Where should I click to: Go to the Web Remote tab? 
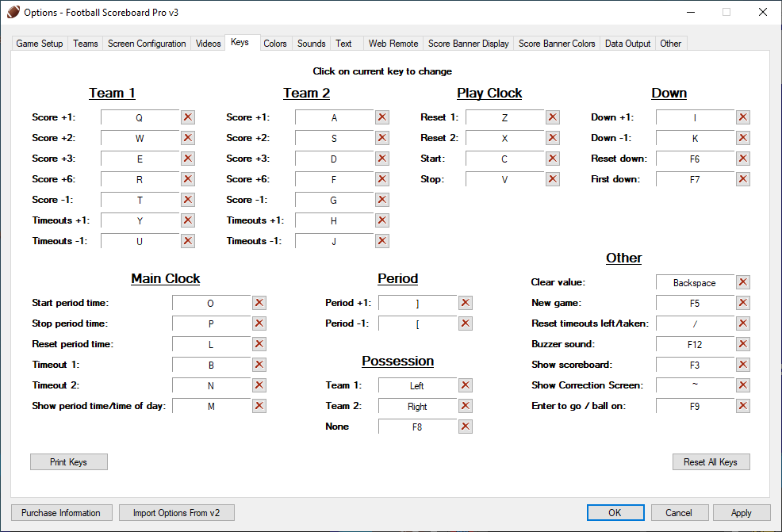click(x=393, y=44)
